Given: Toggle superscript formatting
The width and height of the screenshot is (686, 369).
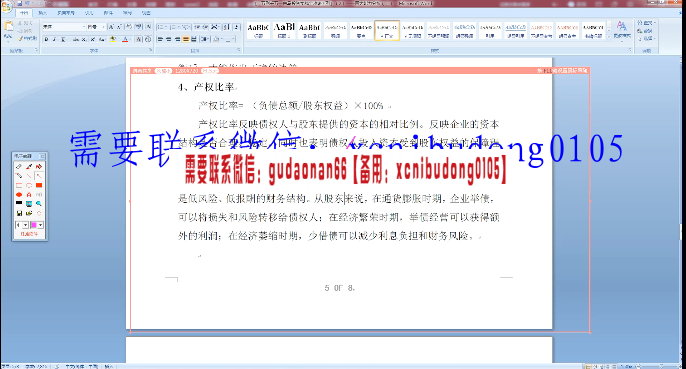Looking at the screenshot, I should click(x=93, y=39).
